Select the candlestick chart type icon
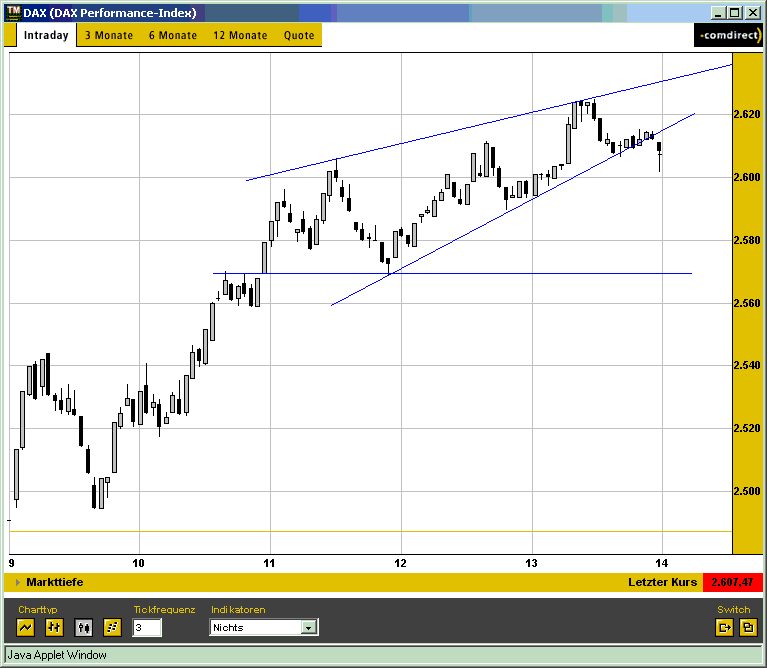This screenshot has height=668, width=767. (83, 627)
